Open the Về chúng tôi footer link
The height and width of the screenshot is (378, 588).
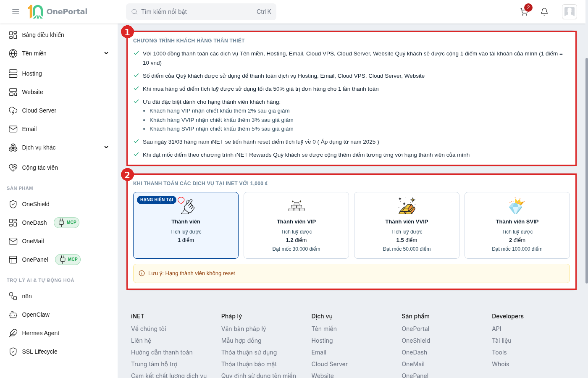click(x=149, y=329)
